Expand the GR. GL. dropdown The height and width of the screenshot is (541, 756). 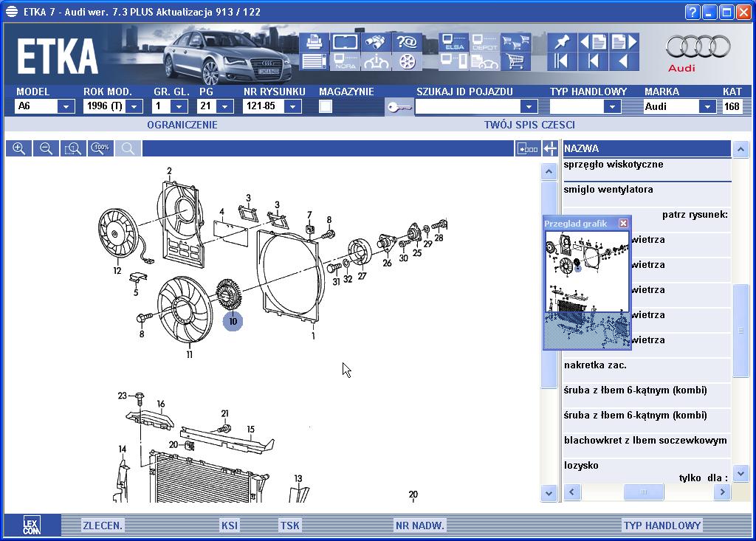tap(179, 106)
